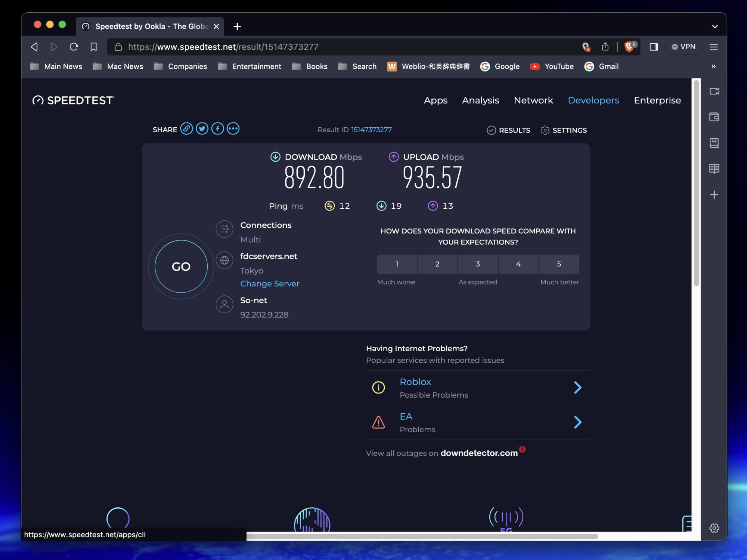
Task: Share result via Facebook icon
Action: click(218, 129)
